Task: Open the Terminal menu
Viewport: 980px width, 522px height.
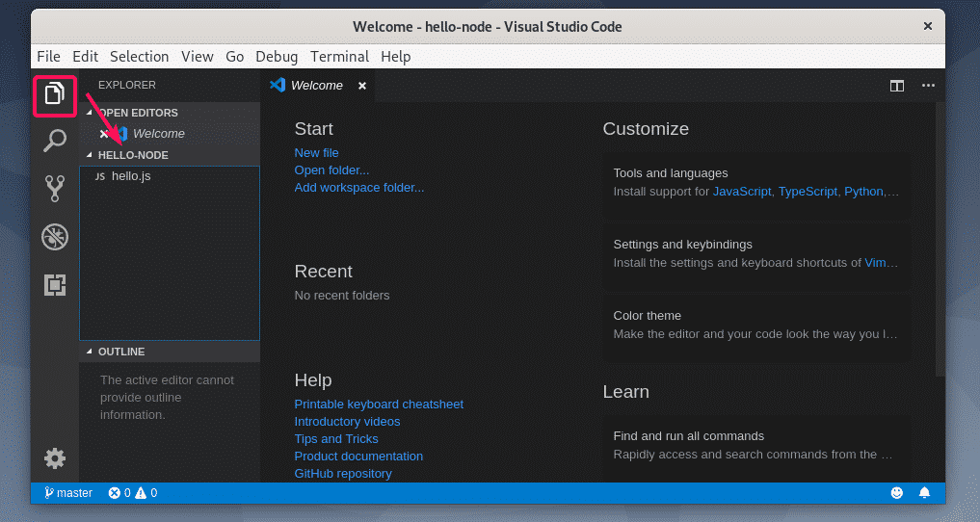Action: [x=339, y=57]
